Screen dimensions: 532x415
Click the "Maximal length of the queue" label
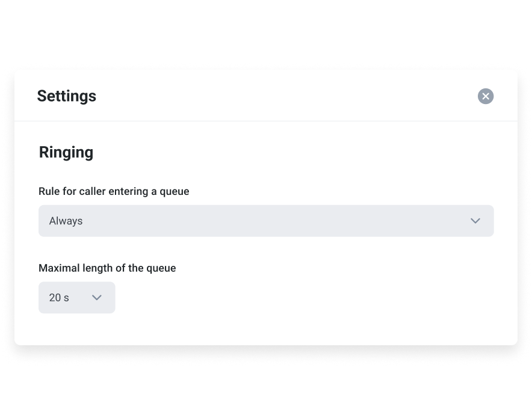point(107,268)
